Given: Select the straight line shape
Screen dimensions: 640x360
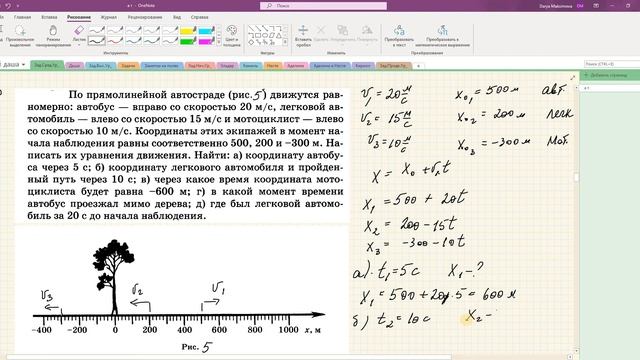Looking at the screenshot, I should (x=251, y=29).
